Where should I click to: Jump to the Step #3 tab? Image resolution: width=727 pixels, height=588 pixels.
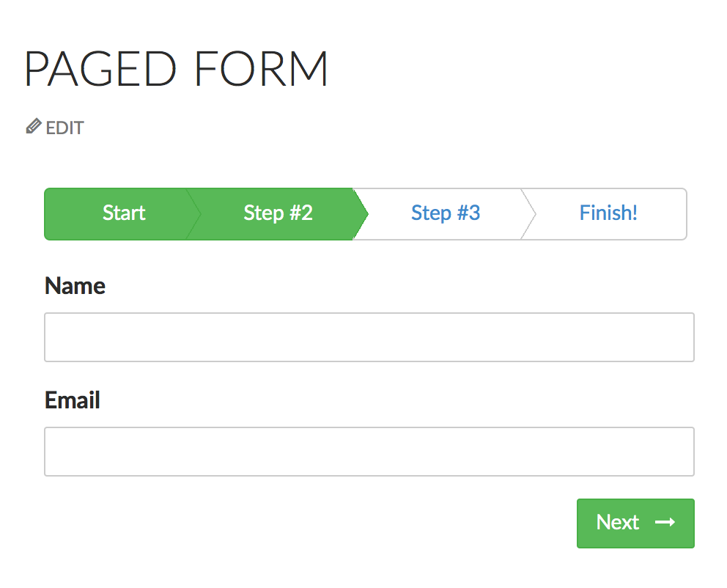pyautogui.click(x=445, y=213)
